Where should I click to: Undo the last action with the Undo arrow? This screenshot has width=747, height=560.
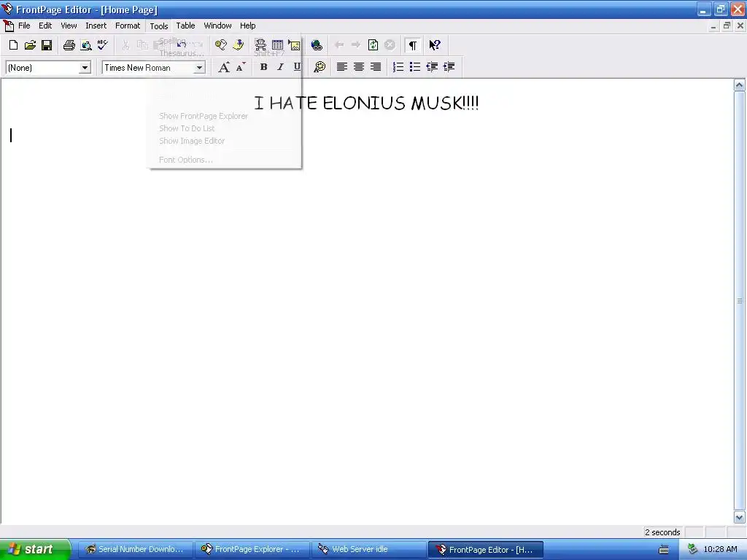click(182, 44)
